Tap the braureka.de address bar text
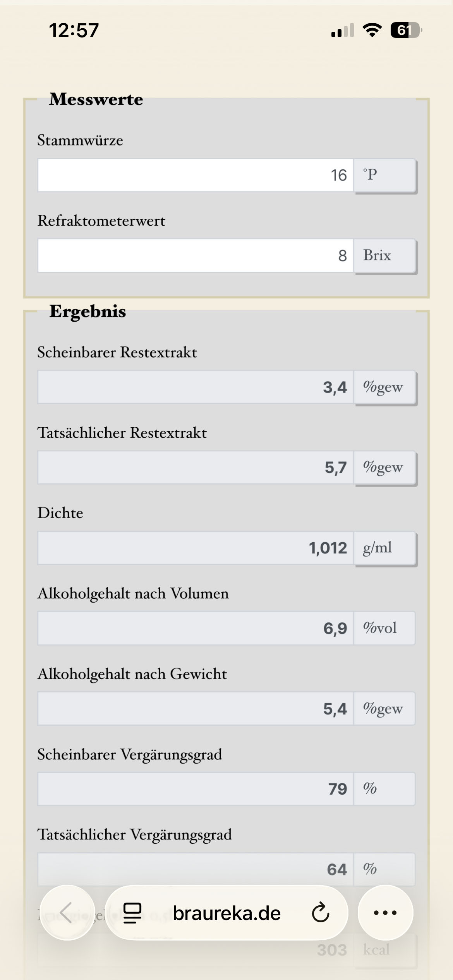This screenshot has height=980, width=453. click(x=226, y=913)
